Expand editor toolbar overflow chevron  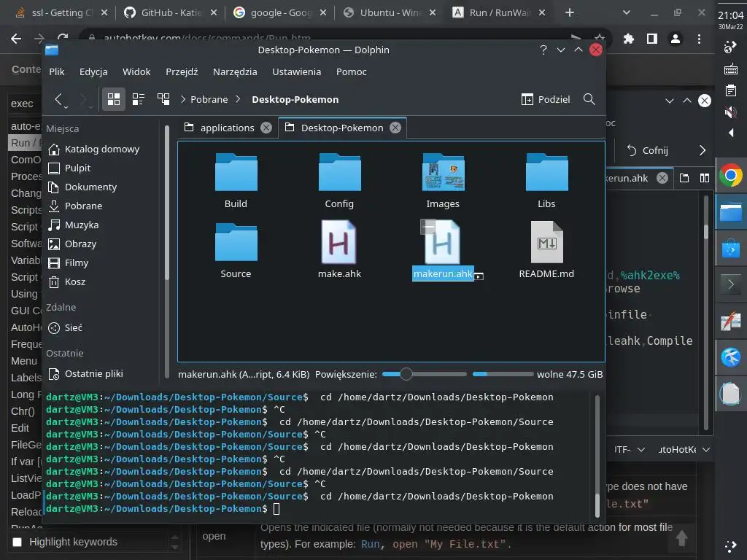(703, 150)
